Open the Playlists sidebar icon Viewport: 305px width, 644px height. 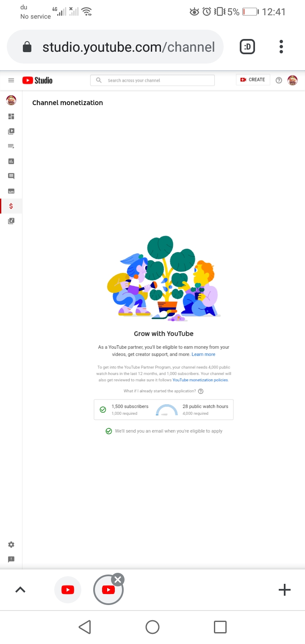11,146
